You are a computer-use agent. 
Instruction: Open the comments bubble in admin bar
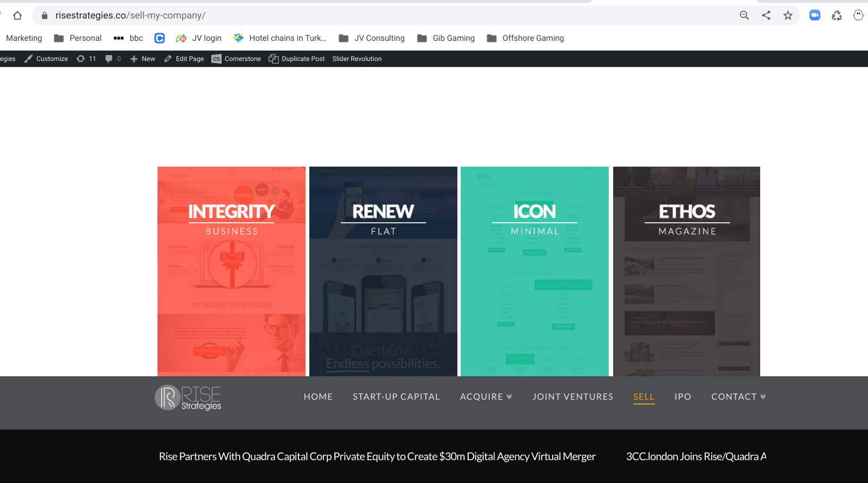pyautogui.click(x=113, y=59)
